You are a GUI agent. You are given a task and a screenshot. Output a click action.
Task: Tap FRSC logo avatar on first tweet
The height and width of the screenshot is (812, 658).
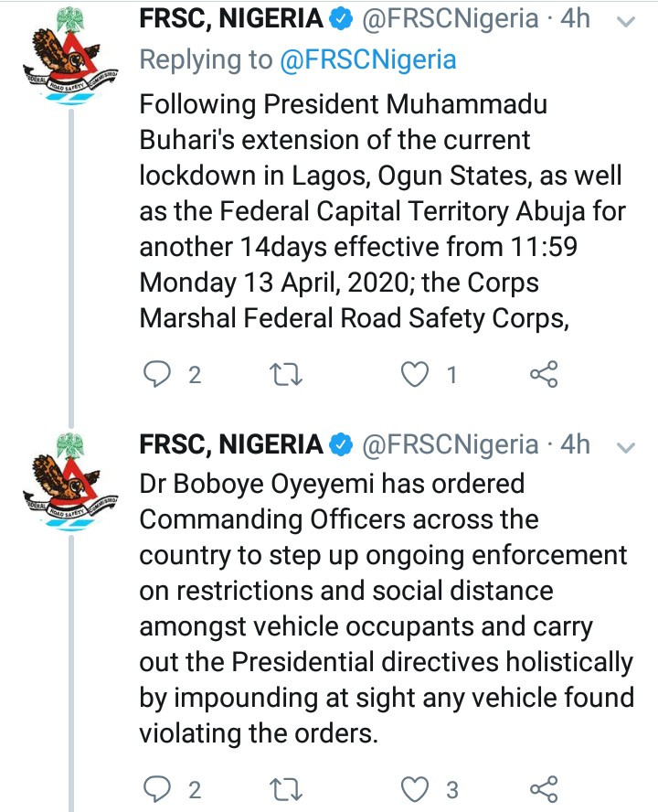point(71,56)
